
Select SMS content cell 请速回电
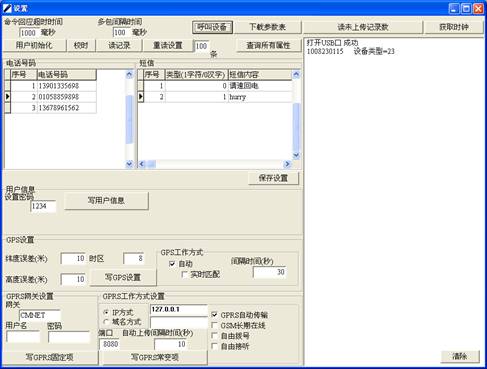click(260, 86)
